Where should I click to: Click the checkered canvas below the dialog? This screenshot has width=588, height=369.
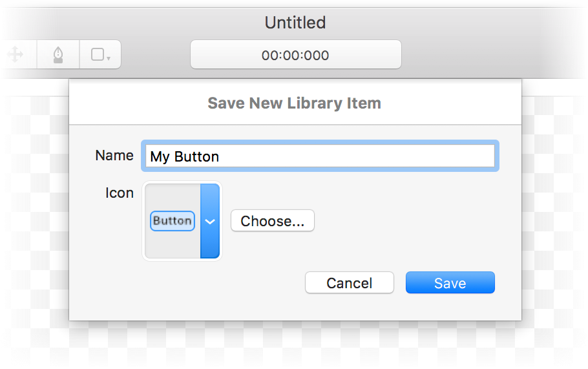tap(295, 343)
